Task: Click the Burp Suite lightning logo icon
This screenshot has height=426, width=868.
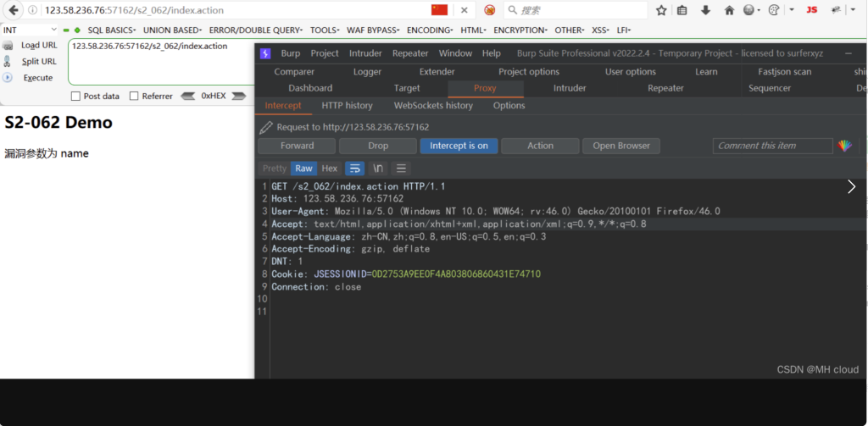Action: [265, 53]
